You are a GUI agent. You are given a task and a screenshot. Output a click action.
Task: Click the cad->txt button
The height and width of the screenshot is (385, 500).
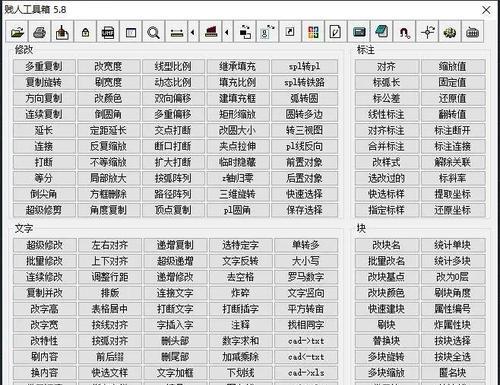coord(306,341)
